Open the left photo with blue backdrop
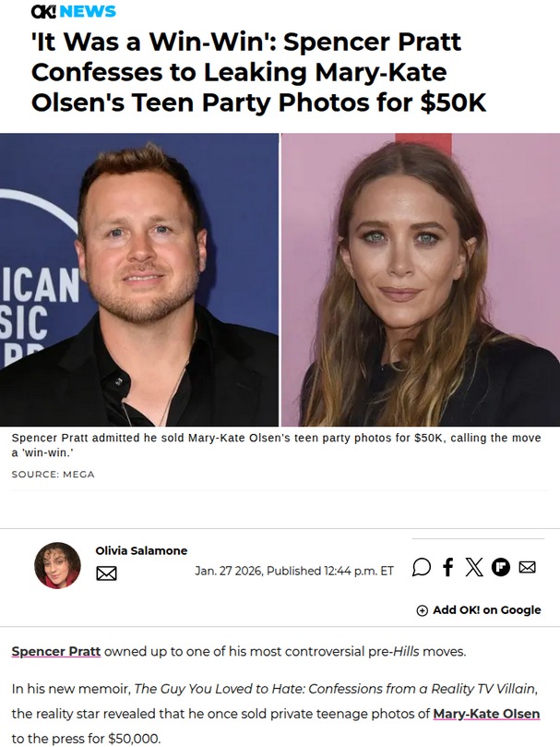 pyautogui.click(x=139, y=280)
